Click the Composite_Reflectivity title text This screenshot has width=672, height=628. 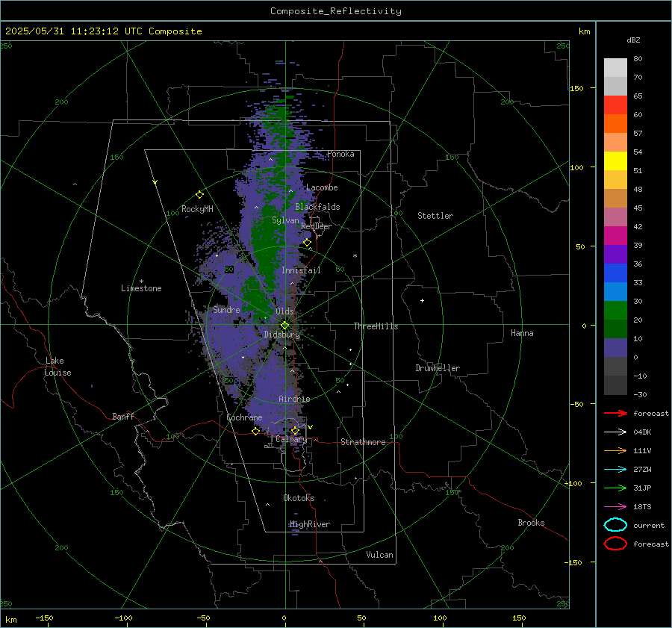(336, 11)
